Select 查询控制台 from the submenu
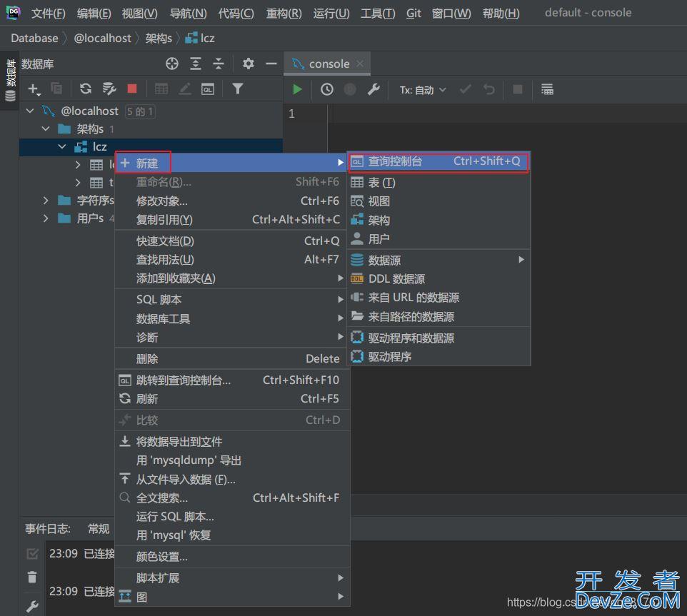The image size is (687, 616). tap(438, 161)
